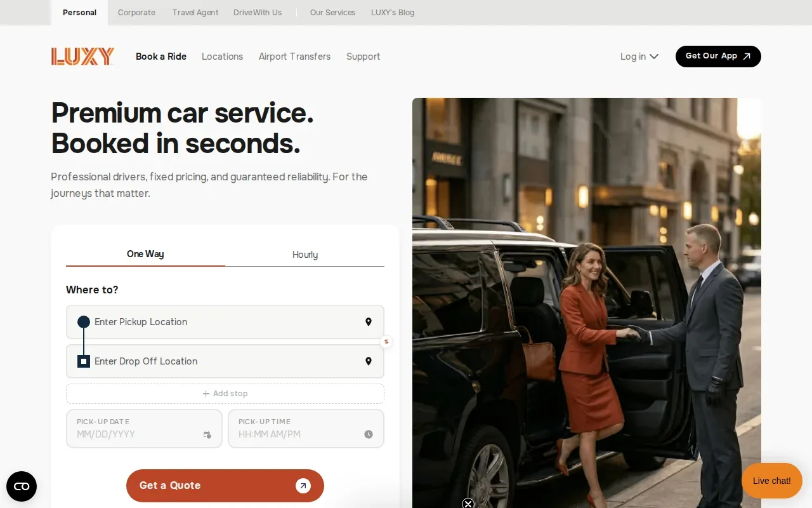
Task: Open the clock icon in pick-up time
Action: 369,434
